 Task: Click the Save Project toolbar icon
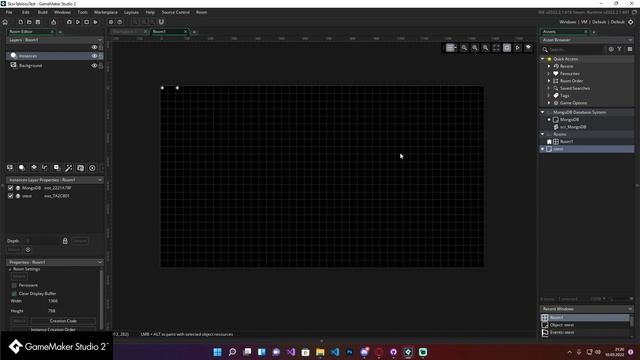click(38, 22)
